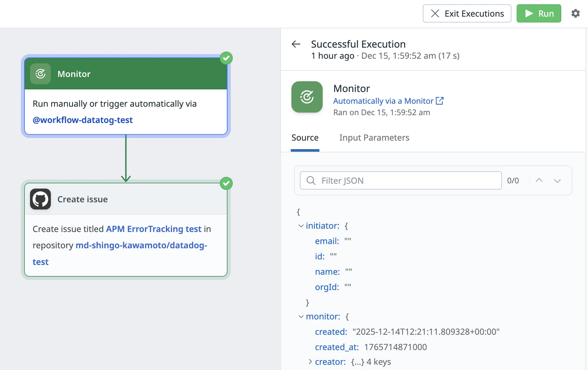588x370 pixels.
Task: Click the GitHub icon on Create issue step
Action: (x=40, y=199)
